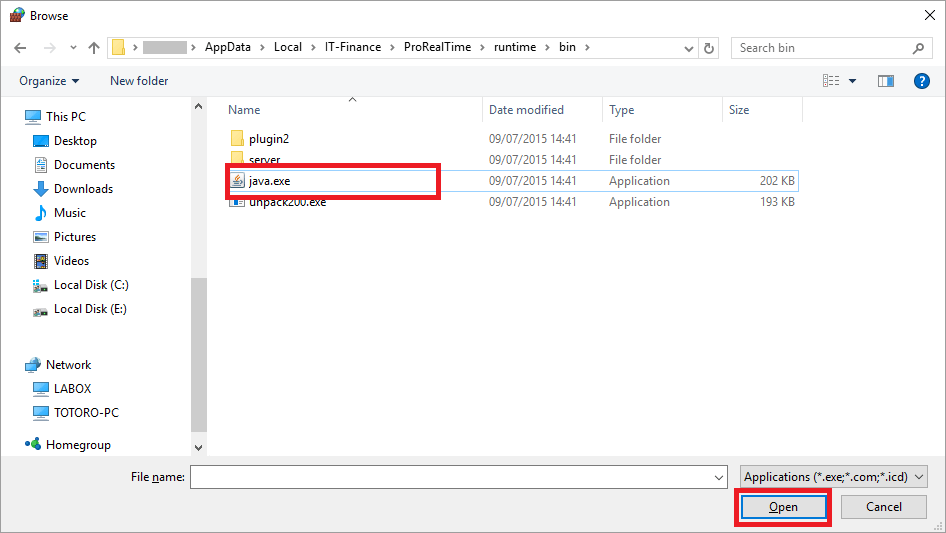Refresh the bin folder view
The height and width of the screenshot is (533, 946).
tap(709, 48)
